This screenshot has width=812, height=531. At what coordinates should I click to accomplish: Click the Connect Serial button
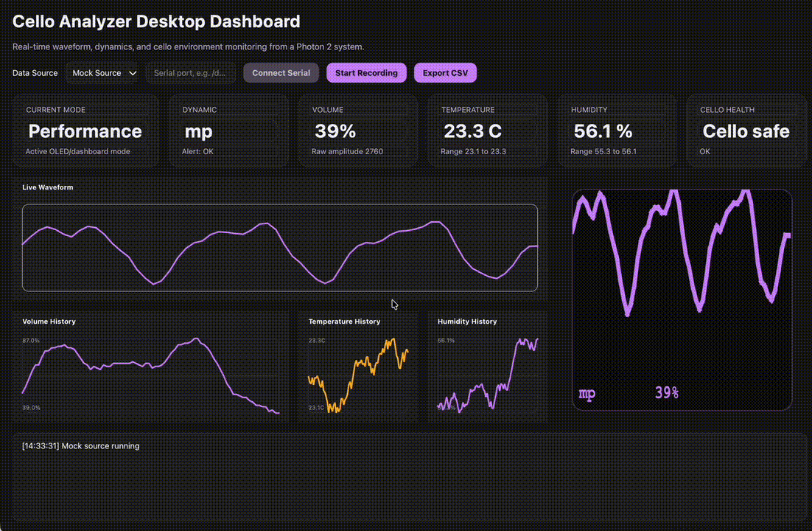(x=281, y=73)
